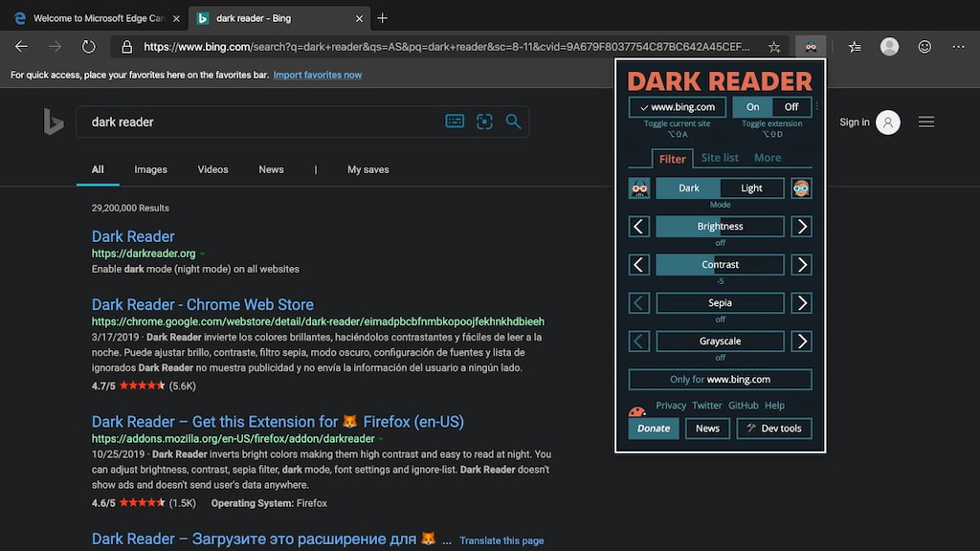Open the darkreader.org search result link
Image resolution: width=980 pixels, height=551 pixels.
pyautogui.click(x=133, y=236)
